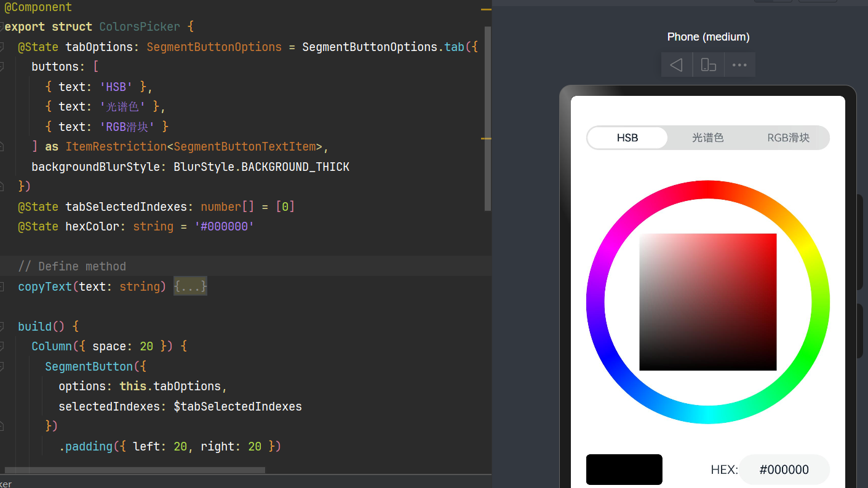This screenshot has height=488, width=868.
Task: Click the ColorsPicker struct name
Action: coord(140,27)
